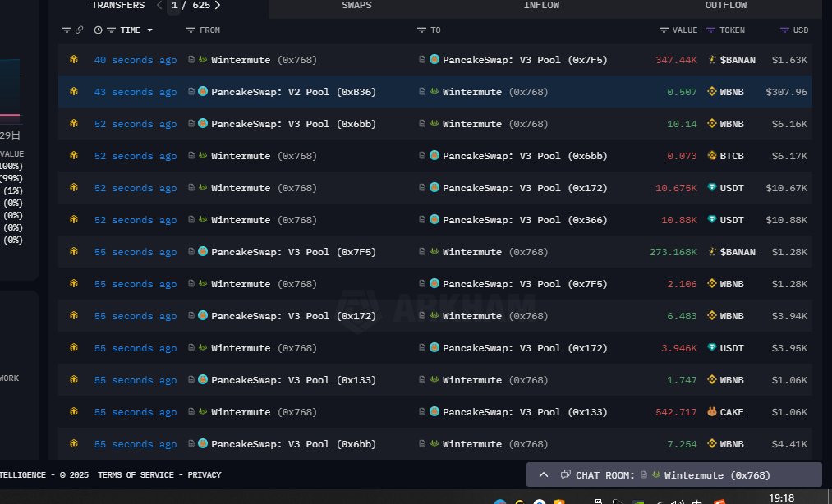Viewport: 832px width, 504px height.
Task: Click the Wintermute logo in the 10.14 WBNB row
Action: [434, 123]
